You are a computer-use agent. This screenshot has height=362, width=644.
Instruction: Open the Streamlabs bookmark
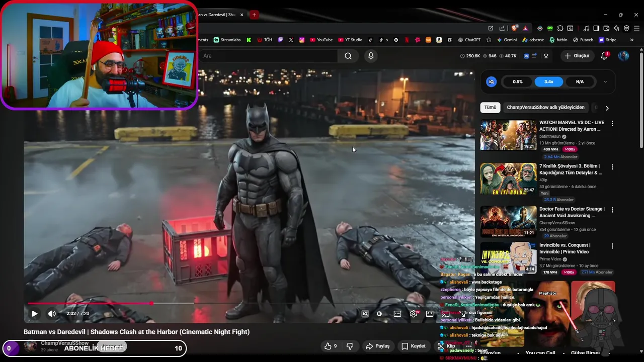click(x=228, y=40)
